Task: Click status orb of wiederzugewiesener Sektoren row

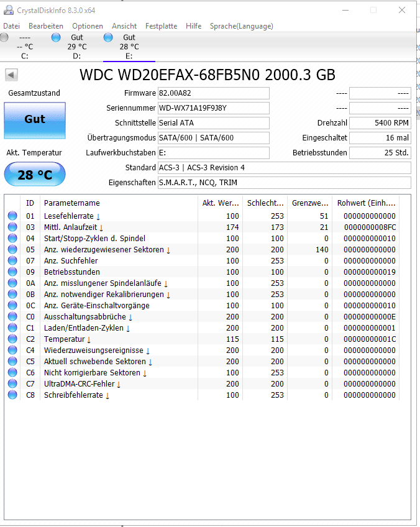Action: (x=12, y=249)
